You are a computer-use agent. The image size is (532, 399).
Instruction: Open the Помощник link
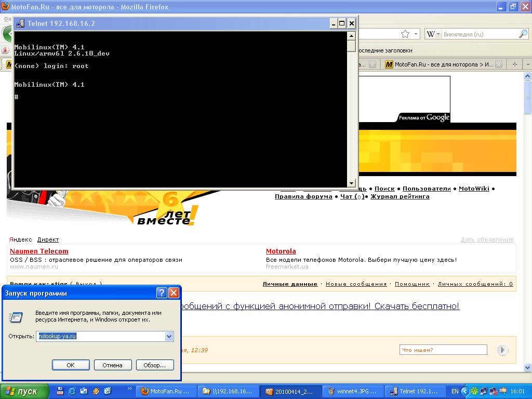click(412, 284)
